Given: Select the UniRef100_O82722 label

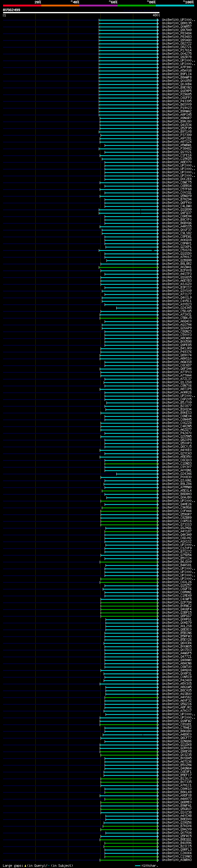Looking at the screenshot, I should point(177,43).
